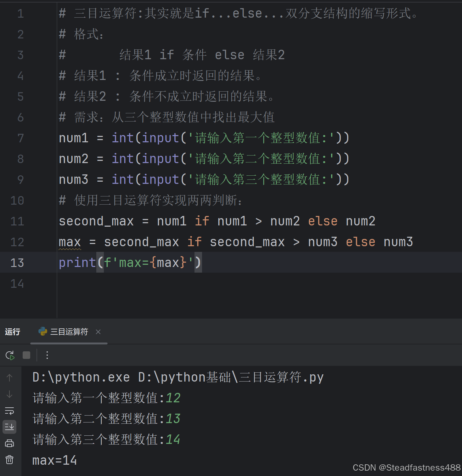Open the run toolbar more options menu
The image size is (462, 476).
tap(47, 355)
